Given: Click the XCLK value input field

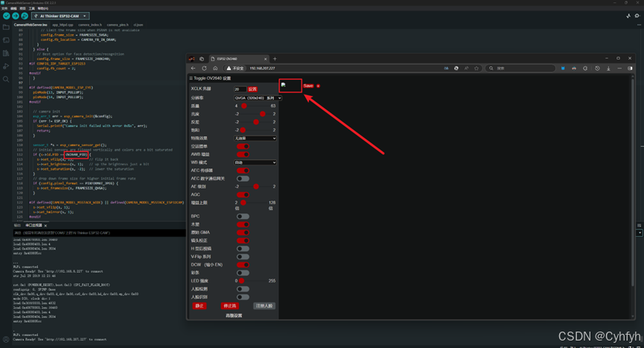Looking at the screenshot, I should coord(240,89).
